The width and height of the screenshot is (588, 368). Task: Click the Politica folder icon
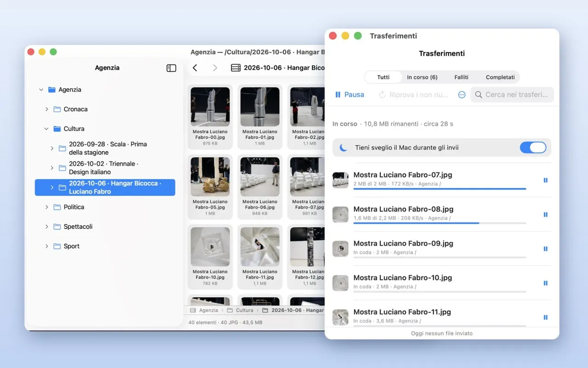click(x=57, y=207)
